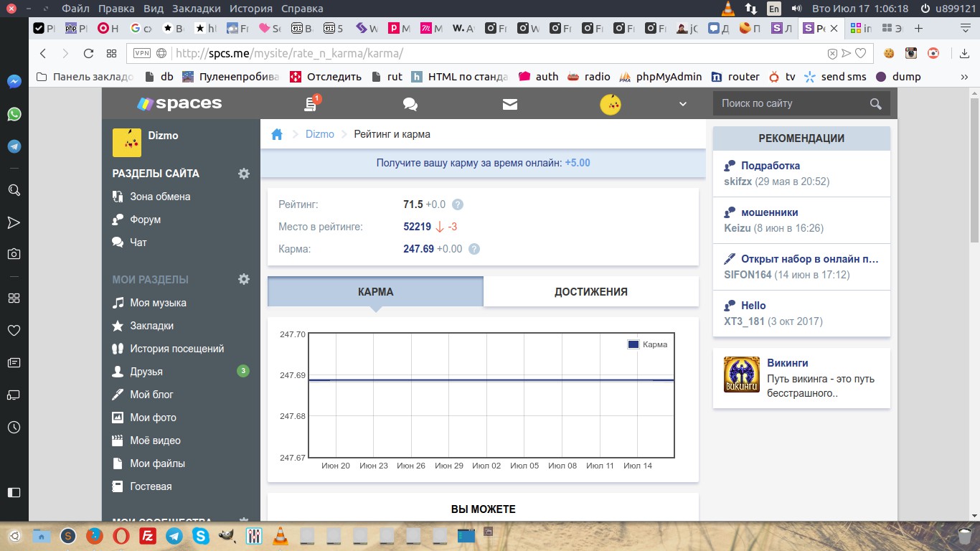Viewport: 980px width, 551px height.
Task: Click the help question mark next to Карма
Action: 473,249
